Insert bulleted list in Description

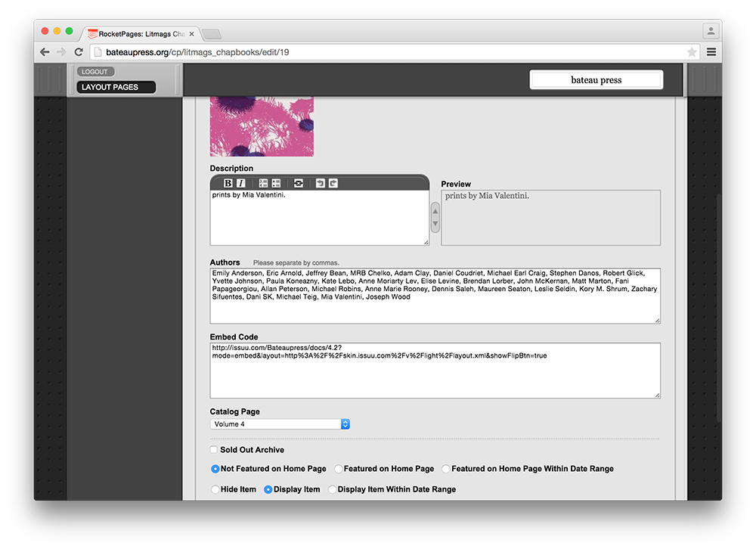(x=277, y=183)
